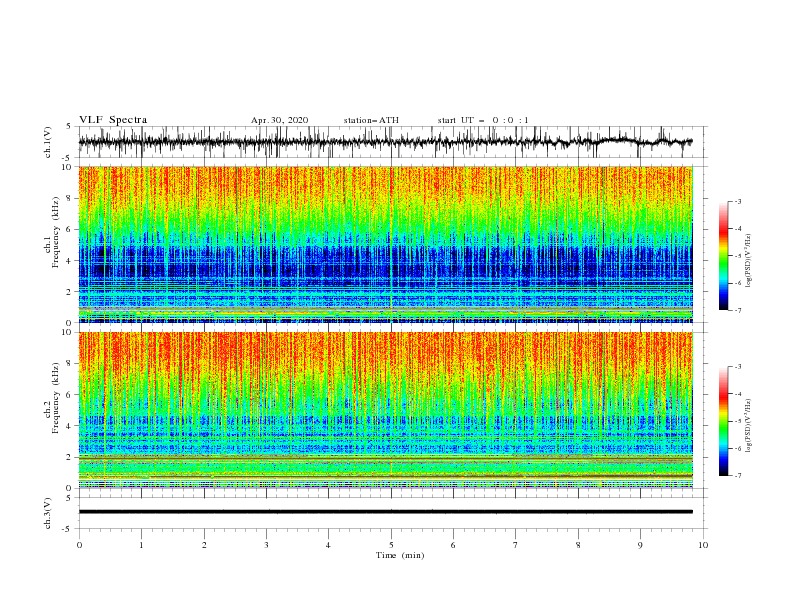792x612 pixels.
Task: Click the ch.1 waveform trace panel
Action: (391, 142)
